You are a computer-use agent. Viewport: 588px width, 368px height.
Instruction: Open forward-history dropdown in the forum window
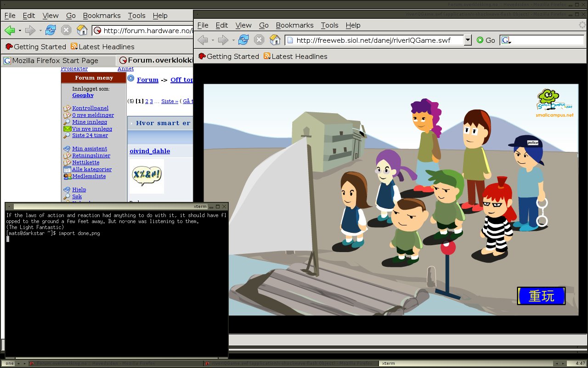pyautogui.click(x=40, y=31)
